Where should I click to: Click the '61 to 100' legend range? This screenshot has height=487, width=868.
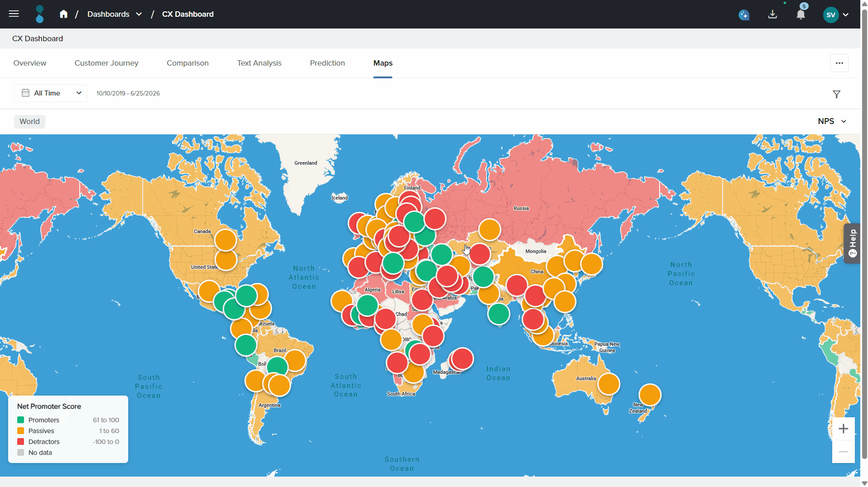coord(106,420)
